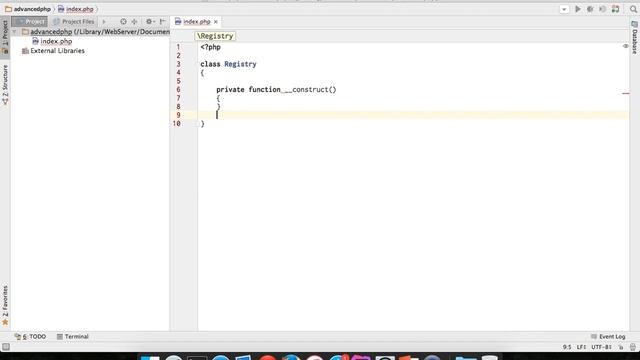Switch to the Project view tab

pyautogui.click(x=29, y=21)
